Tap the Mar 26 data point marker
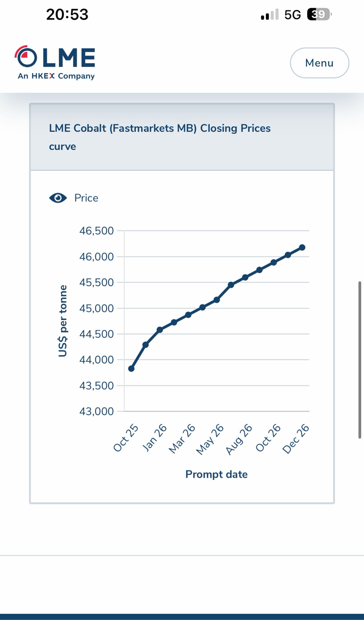 [188, 315]
